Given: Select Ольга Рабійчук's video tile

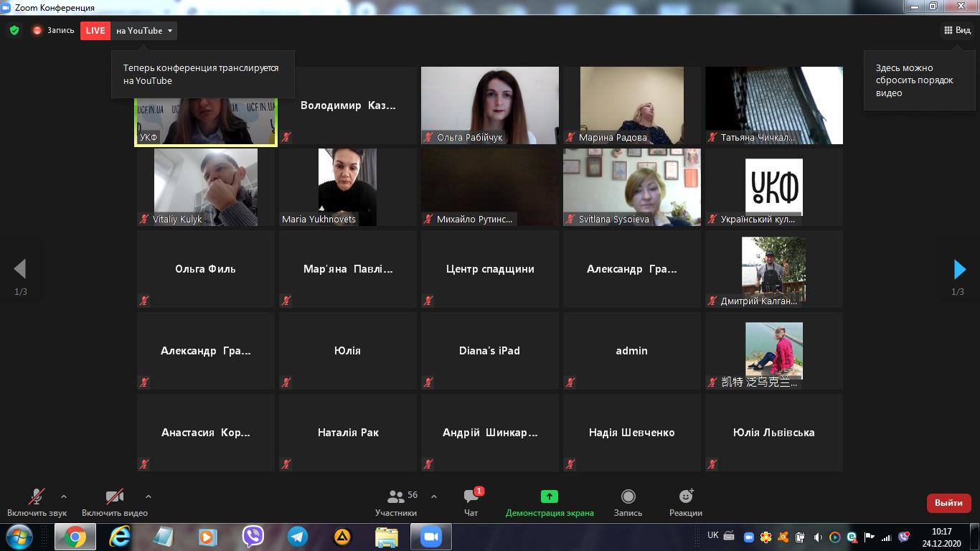Looking at the screenshot, I should pos(489,105).
